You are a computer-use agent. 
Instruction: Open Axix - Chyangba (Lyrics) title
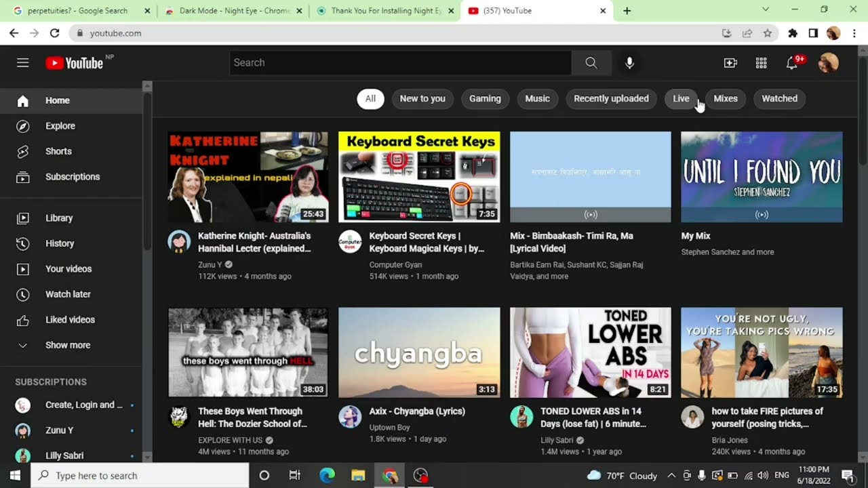pos(416,411)
